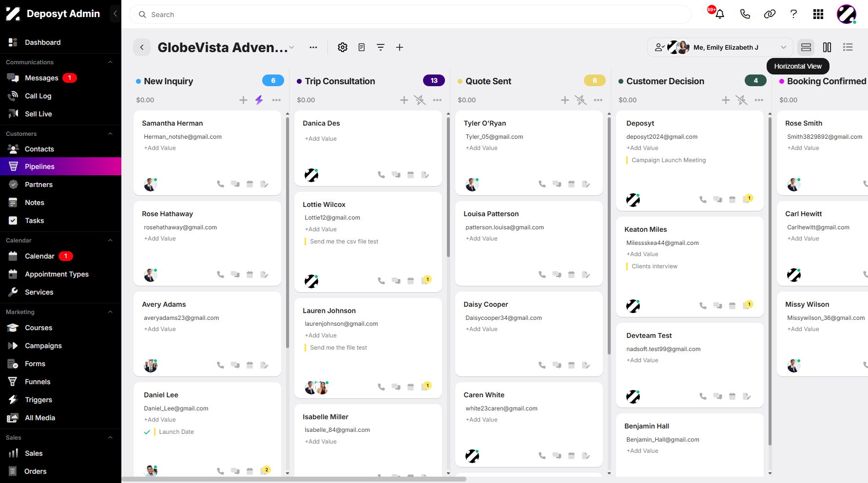The width and height of the screenshot is (868, 483).
Task: Click into the Search field
Action: click(410, 15)
